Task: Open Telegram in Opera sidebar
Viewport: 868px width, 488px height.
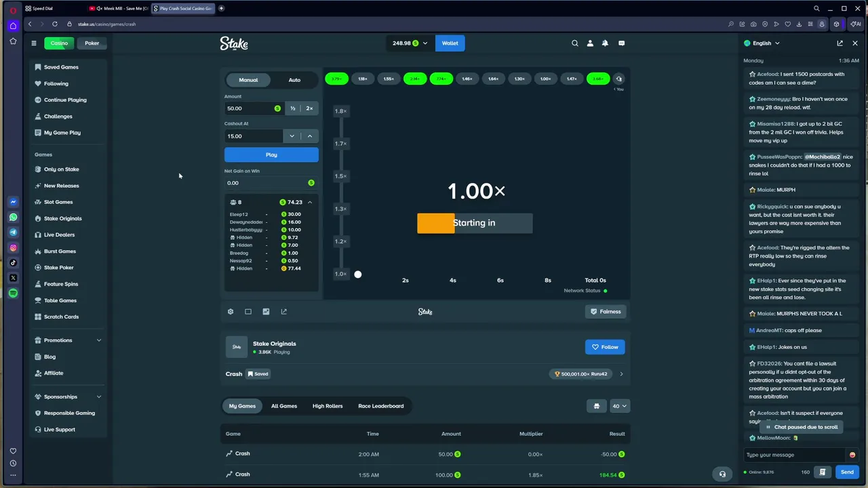Action: click(x=13, y=232)
